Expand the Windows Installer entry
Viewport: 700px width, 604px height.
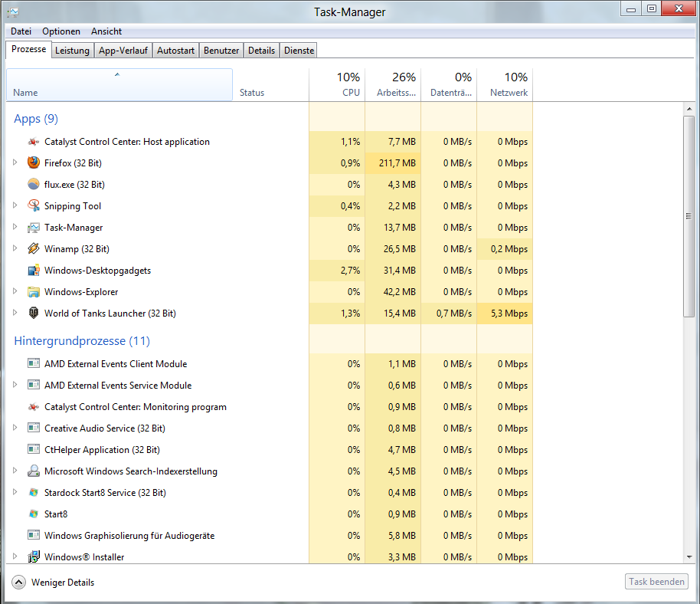pos(15,556)
